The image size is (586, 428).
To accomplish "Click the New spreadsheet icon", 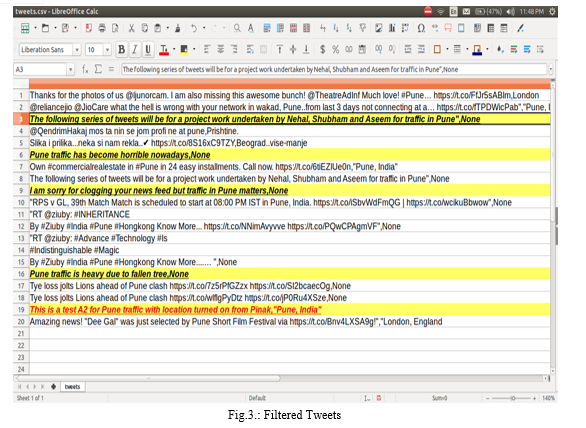I will click(x=25, y=28).
